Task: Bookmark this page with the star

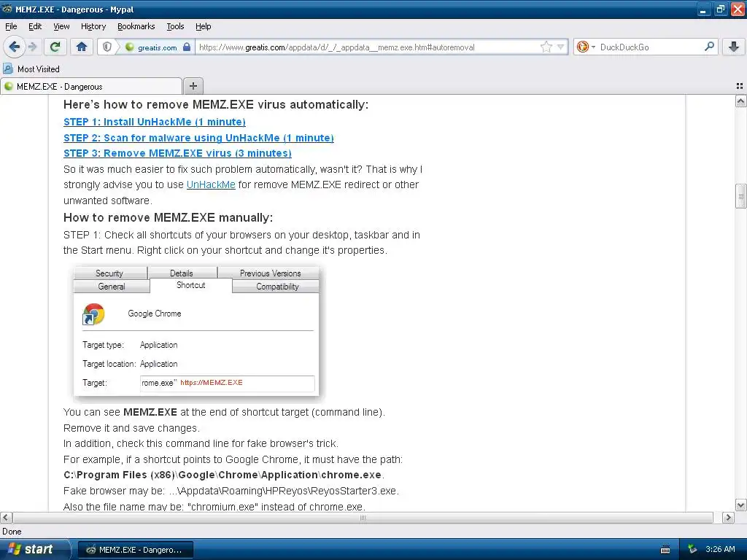Action: (x=546, y=47)
